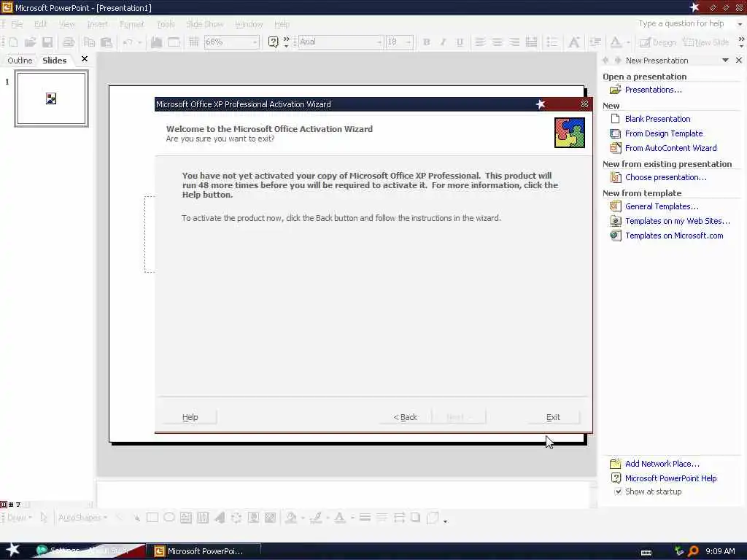The height and width of the screenshot is (560, 747).
Task: Click the clock showing 9:09 AM
Action: [720, 551]
